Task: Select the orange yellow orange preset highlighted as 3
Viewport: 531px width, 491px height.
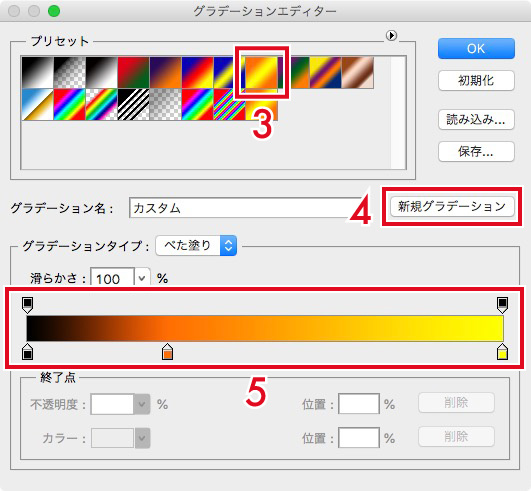Action: click(x=261, y=72)
